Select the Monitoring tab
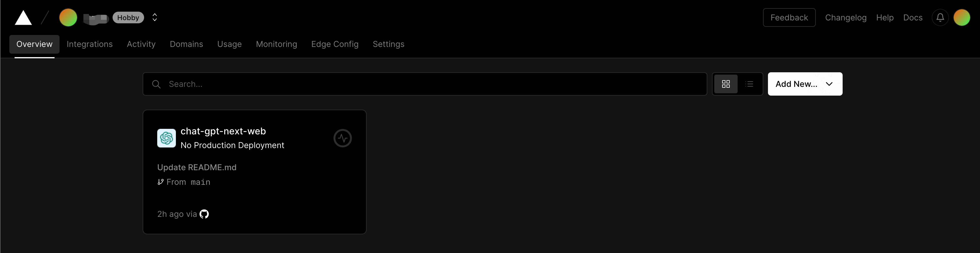Screen dimensions: 980x253 (x=276, y=44)
